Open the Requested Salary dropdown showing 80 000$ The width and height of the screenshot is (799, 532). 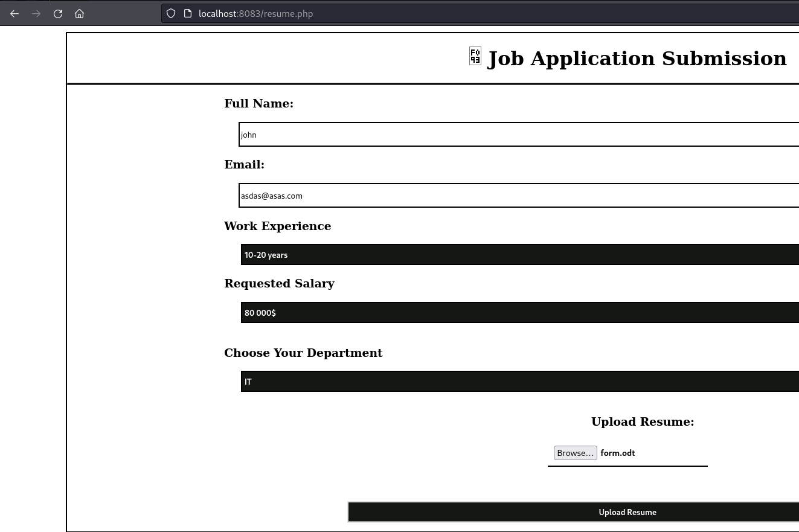(x=520, y=313)
